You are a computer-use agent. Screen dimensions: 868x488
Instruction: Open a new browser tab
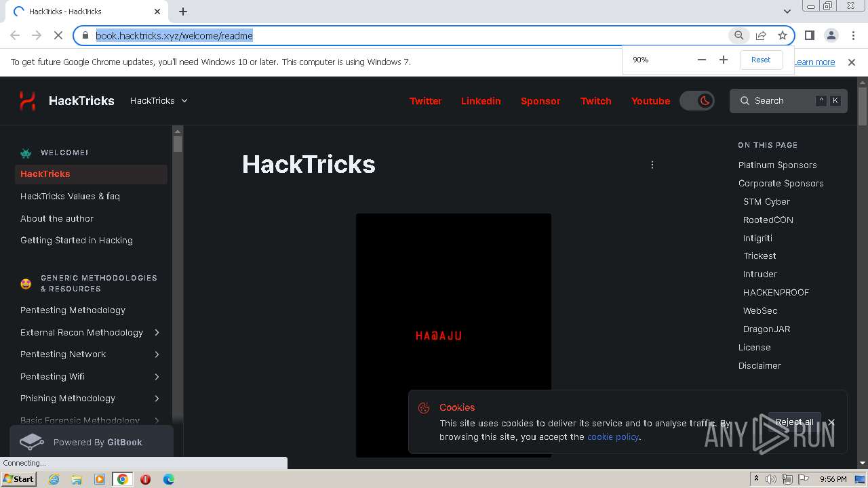(183, 12)
